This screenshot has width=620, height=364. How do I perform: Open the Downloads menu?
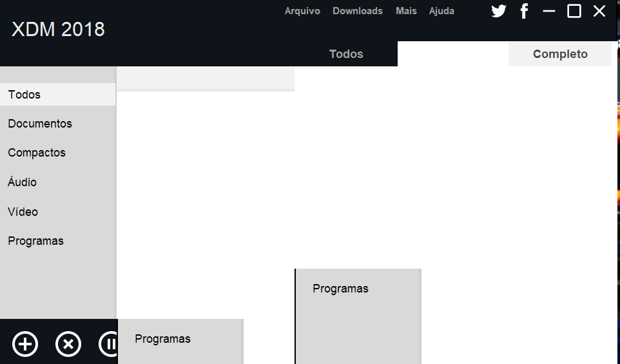click(x=358, y=11)
